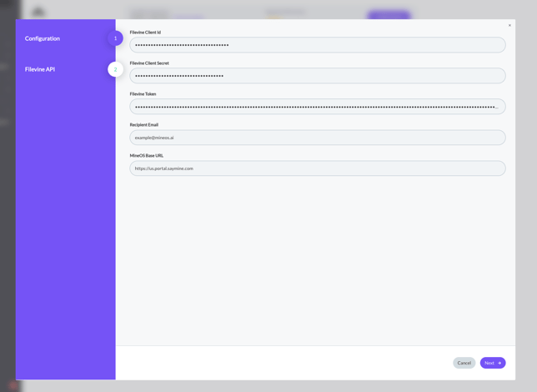Click the Filevine Client Secret label
Viewport: 537px width, 392px height.
[x=149, y=63]
